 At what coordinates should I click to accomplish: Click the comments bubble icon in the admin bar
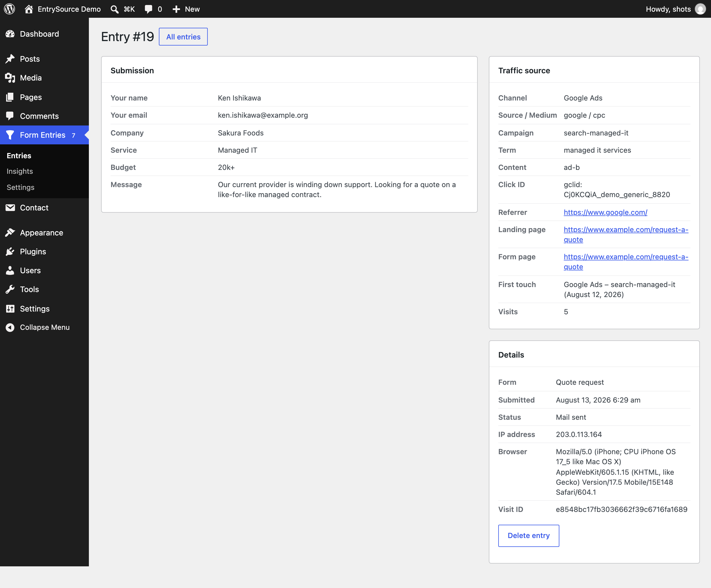point(148,9)
